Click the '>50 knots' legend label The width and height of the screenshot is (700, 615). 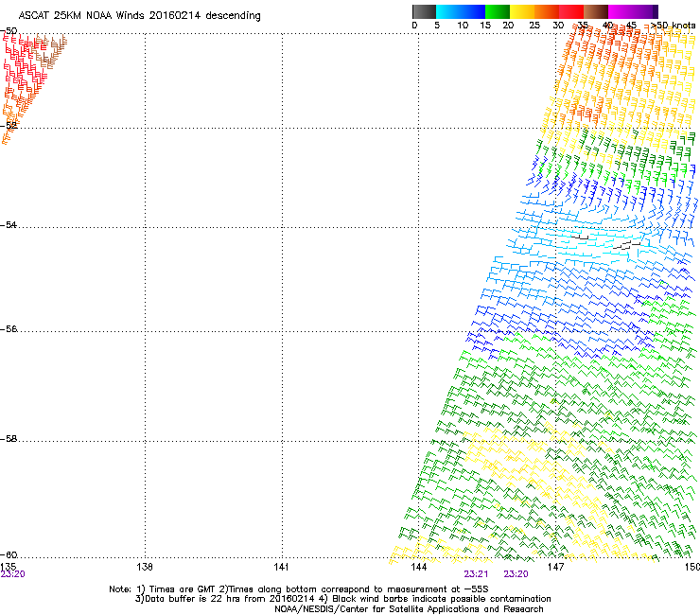(673, 26)
